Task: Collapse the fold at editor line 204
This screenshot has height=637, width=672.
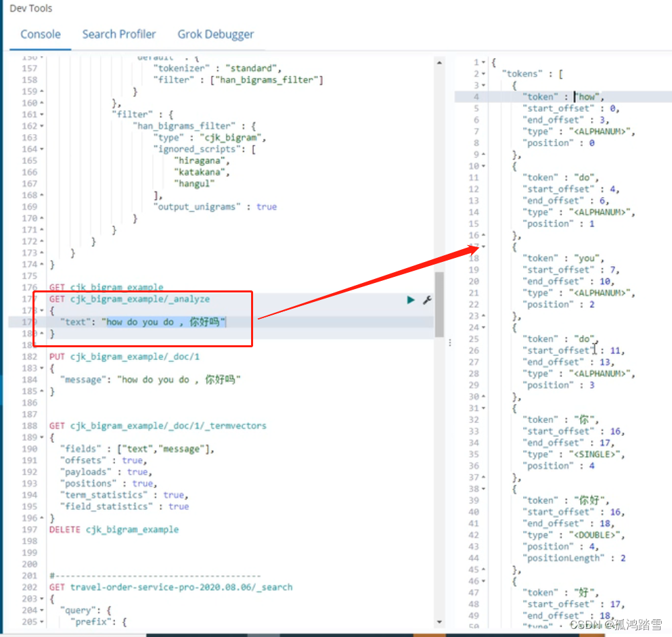Action: pyautogui.click(x=41, y=611)
